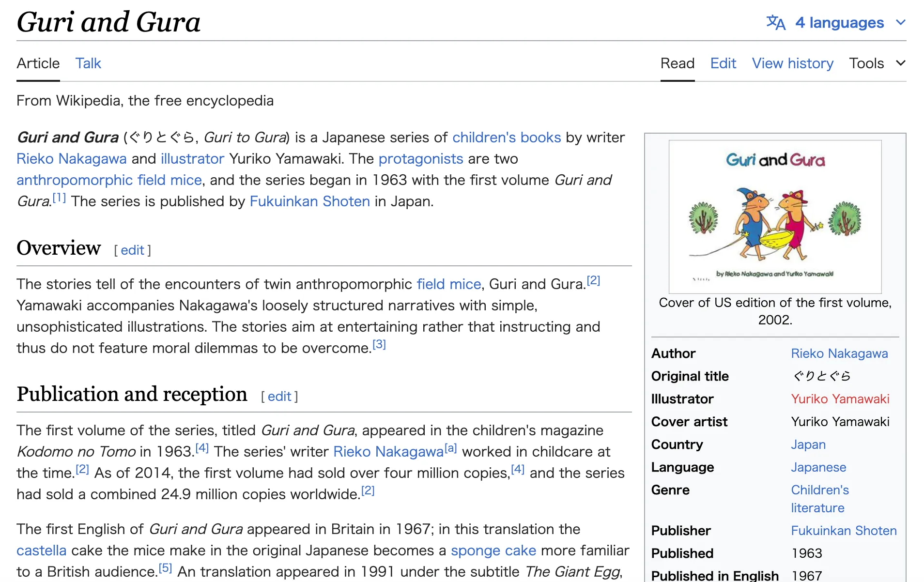Click the translate languages icon

coord(775,23)
